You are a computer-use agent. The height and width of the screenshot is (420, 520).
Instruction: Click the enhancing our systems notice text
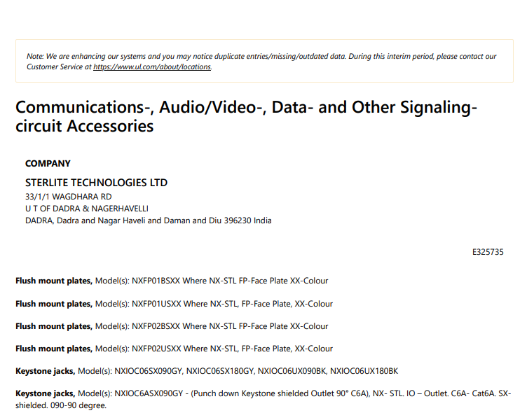point(261,62)
